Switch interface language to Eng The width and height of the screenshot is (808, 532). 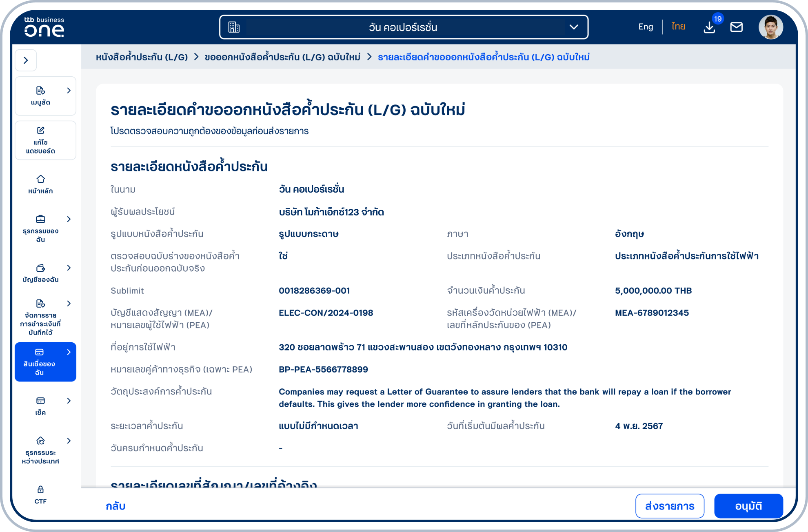(645, 27)
